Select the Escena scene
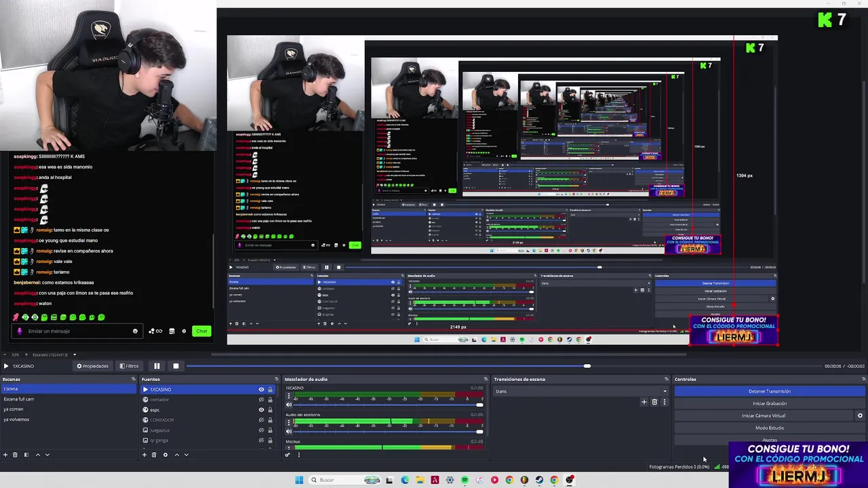Image resolution: width=868 pixels, height=488 pixels. (68, 389)
